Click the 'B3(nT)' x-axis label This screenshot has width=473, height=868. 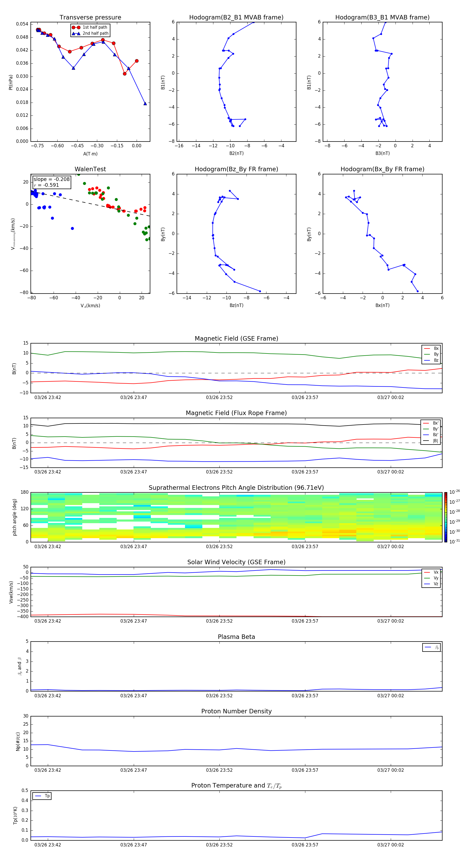point(382,153)
